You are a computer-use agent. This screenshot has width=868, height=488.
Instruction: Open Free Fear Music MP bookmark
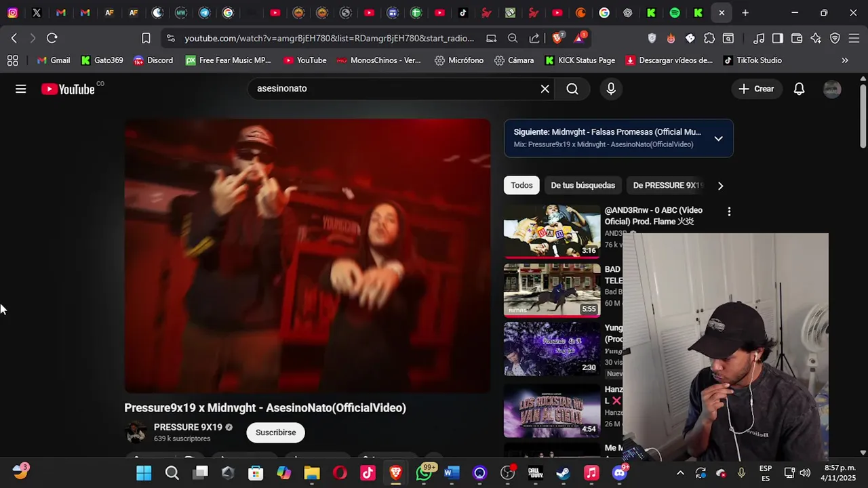tap(229, 60)
